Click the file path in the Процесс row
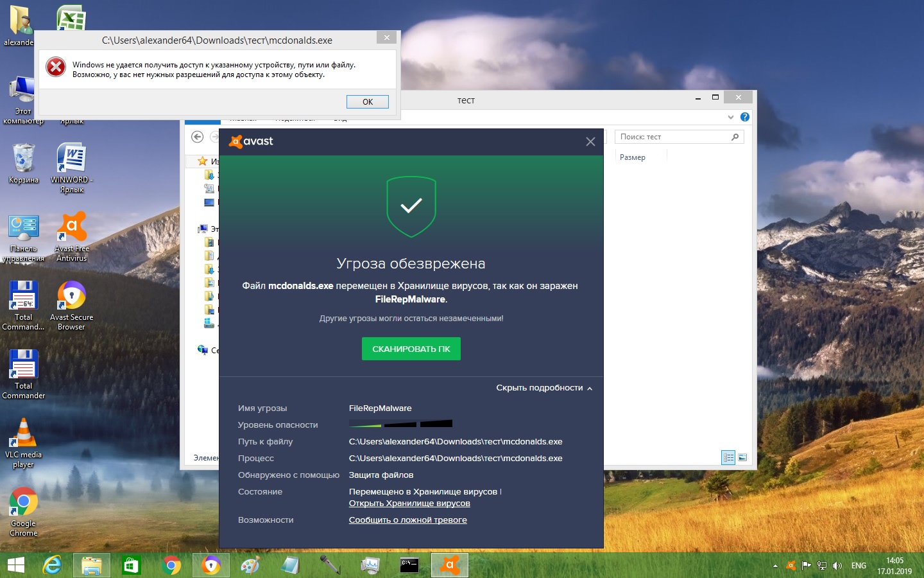The height and width of the screenshot is (578, 924). tap(456, 459)
